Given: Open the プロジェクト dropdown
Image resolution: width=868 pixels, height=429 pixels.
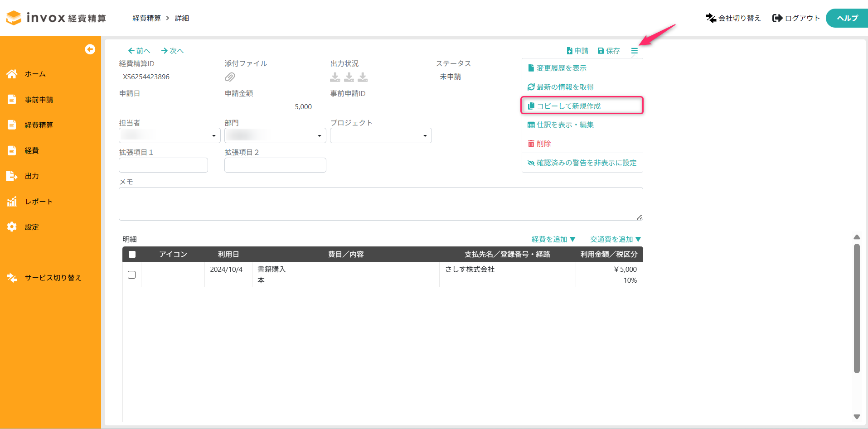Looking at the screenshot, I should (381, 135).
